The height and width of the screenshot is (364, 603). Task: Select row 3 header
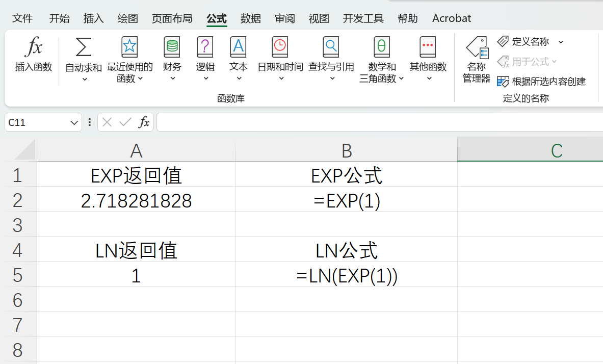point(18,224)
